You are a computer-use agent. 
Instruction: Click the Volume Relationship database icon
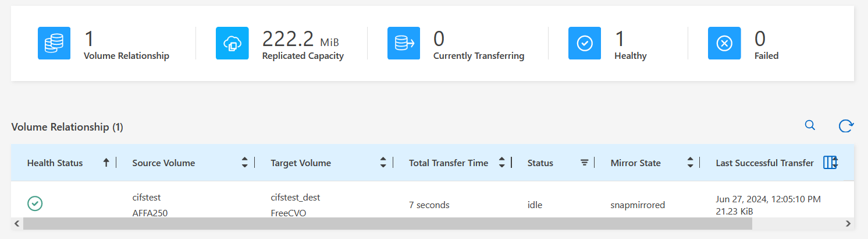[x=54, y=43]
